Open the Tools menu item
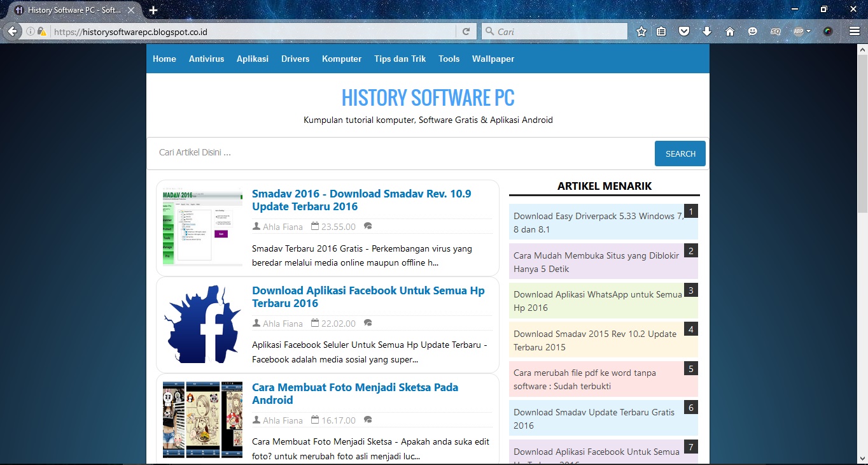The height and width of the screenshot is (465, 868). [x=449, y=59]
